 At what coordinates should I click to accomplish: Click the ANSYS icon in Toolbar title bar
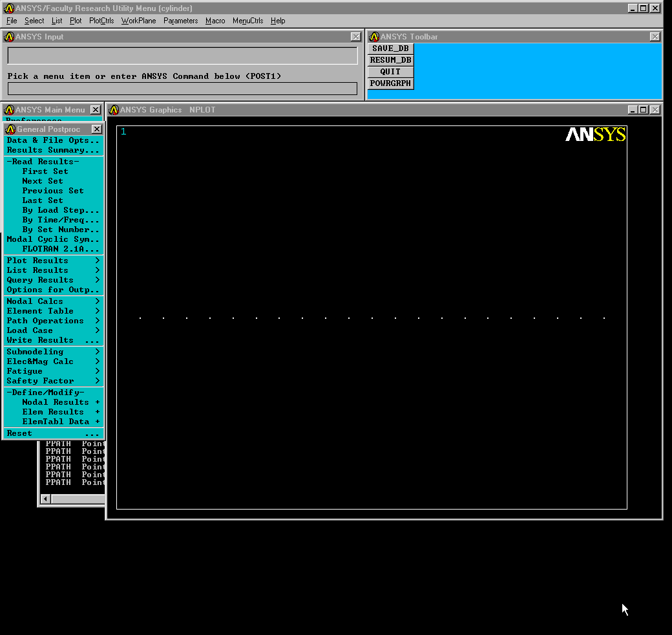click(x=374, y=37)
